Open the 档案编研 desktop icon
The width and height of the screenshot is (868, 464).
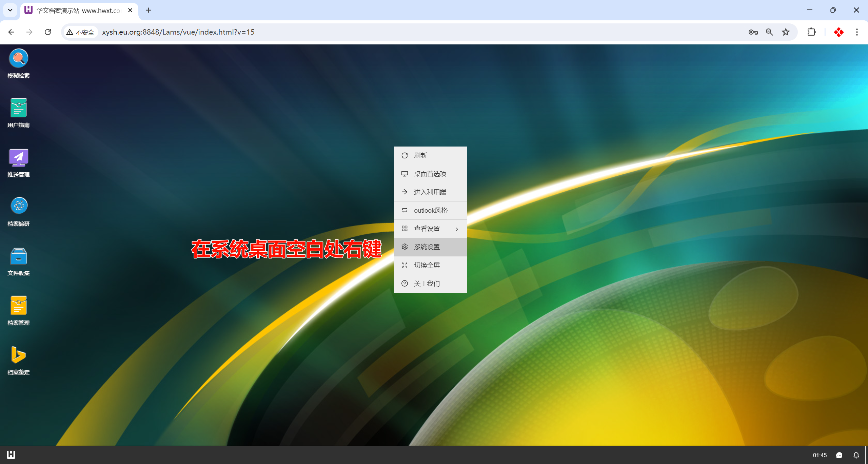[19, 206]
